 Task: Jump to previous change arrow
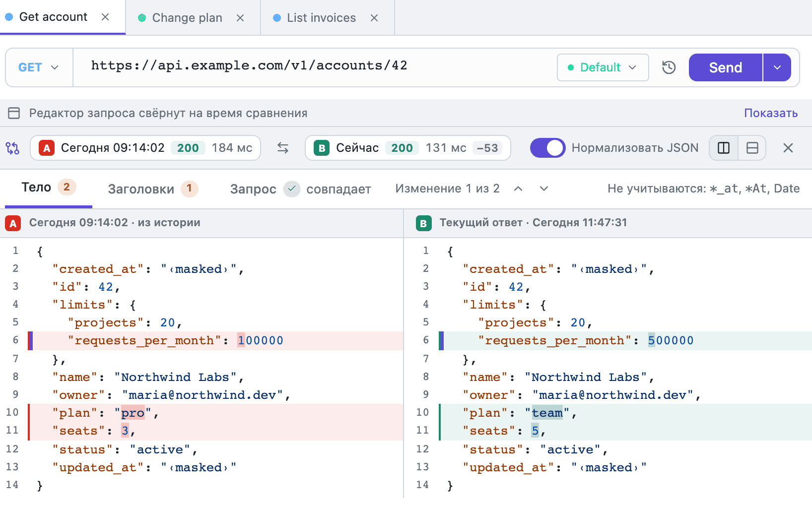pyautogui.click(x=518, y=189)
